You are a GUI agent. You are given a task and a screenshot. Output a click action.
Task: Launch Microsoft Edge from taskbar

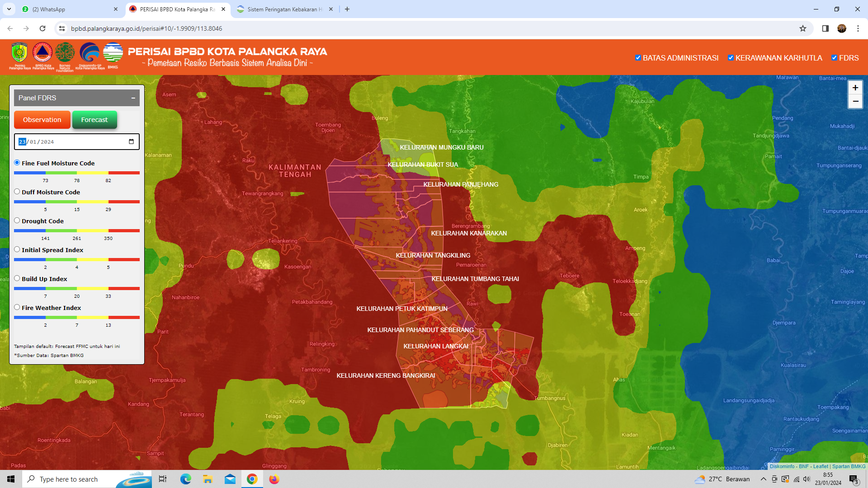[x=185, y=479]
